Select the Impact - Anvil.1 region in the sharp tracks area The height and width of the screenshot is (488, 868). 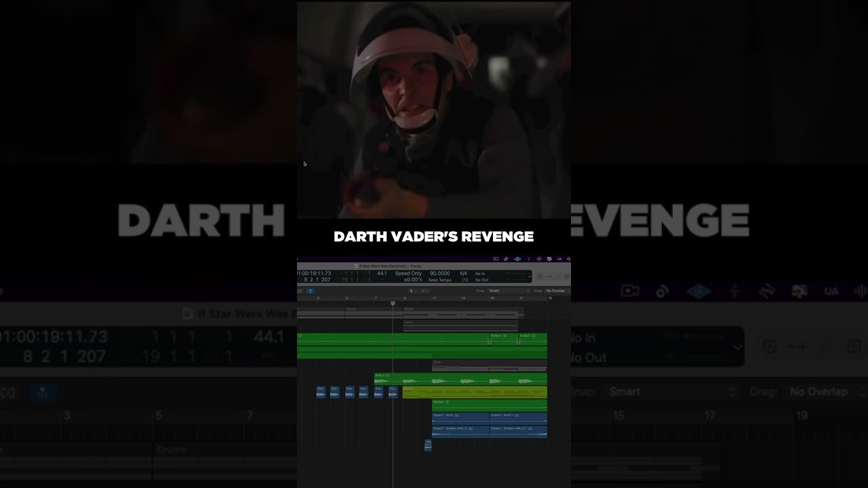519,419
